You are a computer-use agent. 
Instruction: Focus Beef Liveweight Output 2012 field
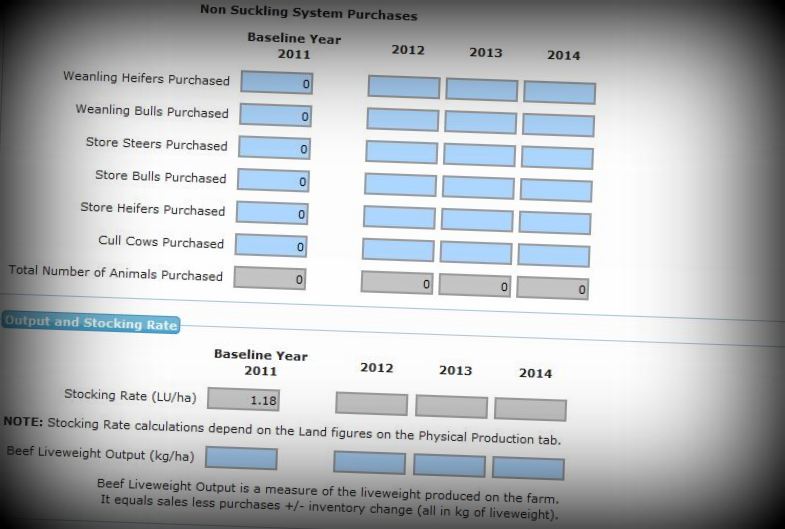coord(369,462)
